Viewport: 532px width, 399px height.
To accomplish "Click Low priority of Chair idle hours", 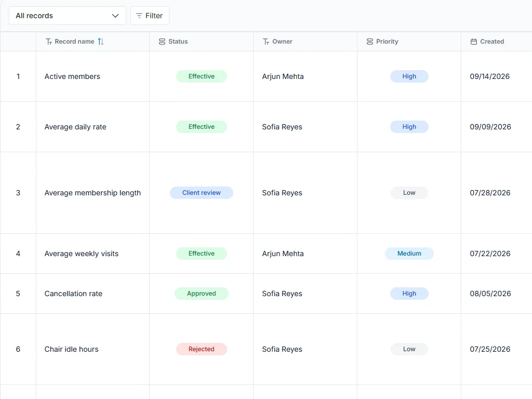I will click(409, 349).
